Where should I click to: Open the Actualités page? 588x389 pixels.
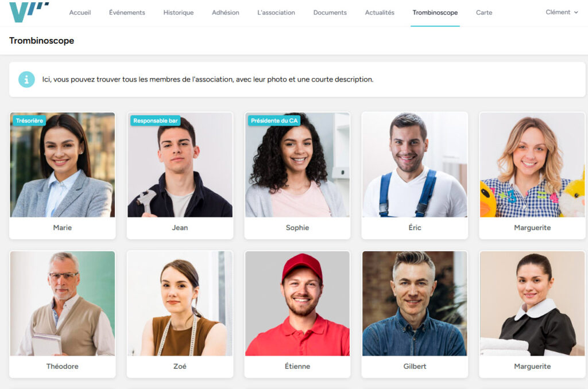tap(380, 13)
